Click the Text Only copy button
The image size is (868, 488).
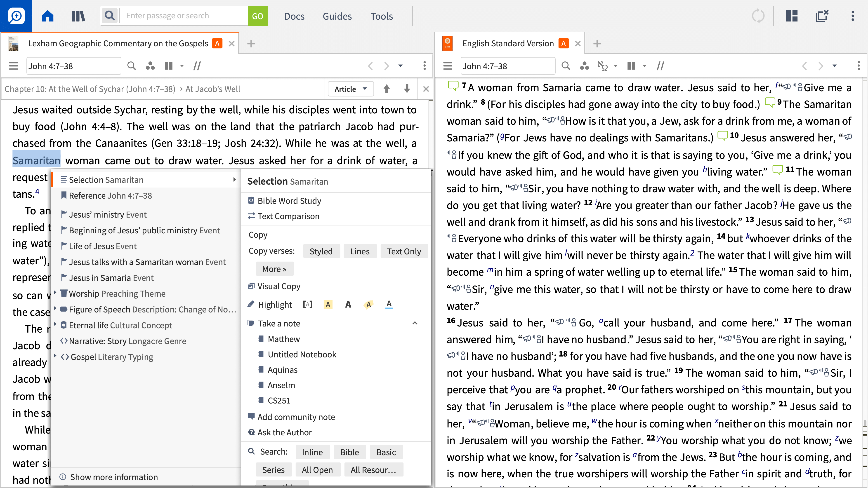(404, 251)
